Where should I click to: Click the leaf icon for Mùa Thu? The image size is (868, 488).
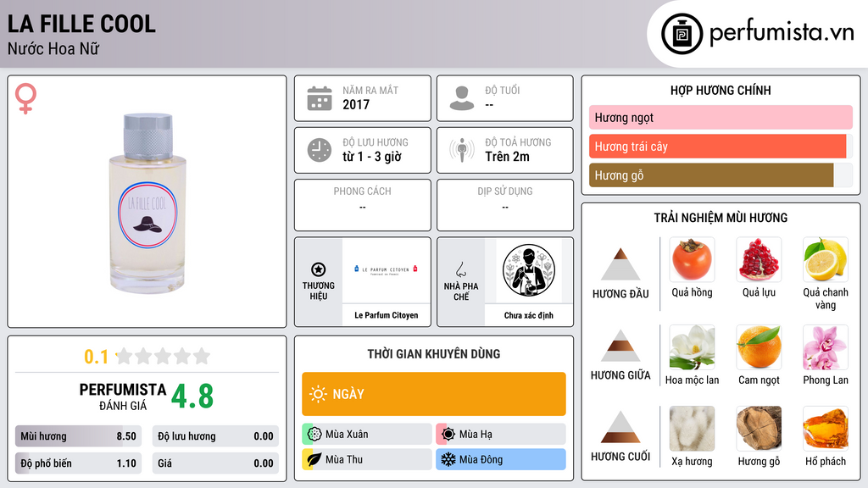(x=314, y=459)
